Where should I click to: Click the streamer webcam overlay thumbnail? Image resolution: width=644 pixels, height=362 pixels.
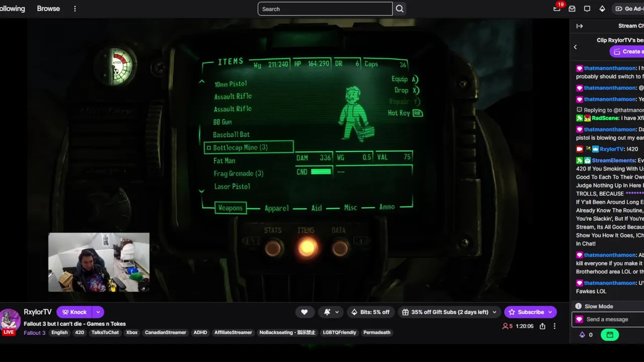coord(99,262)
